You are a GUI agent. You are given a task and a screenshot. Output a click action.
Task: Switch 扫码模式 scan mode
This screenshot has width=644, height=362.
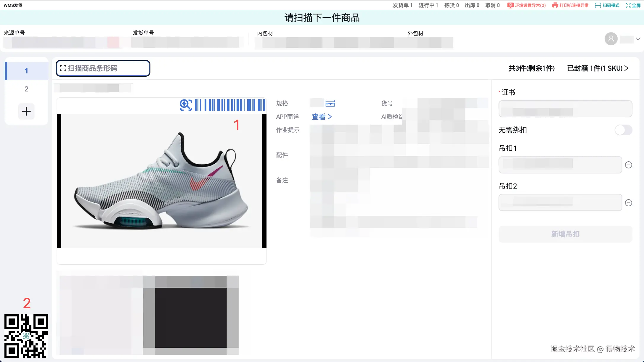pyautogui.click(x=607, y=5)
